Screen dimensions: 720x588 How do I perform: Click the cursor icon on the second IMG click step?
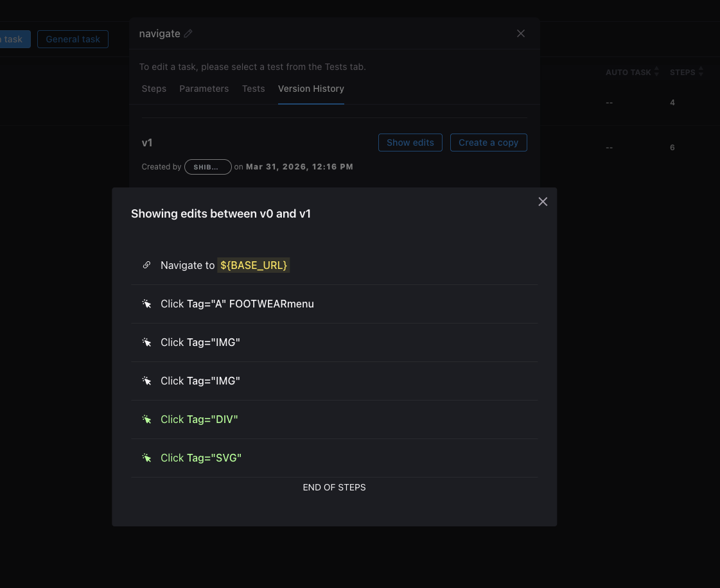[146, 381]
